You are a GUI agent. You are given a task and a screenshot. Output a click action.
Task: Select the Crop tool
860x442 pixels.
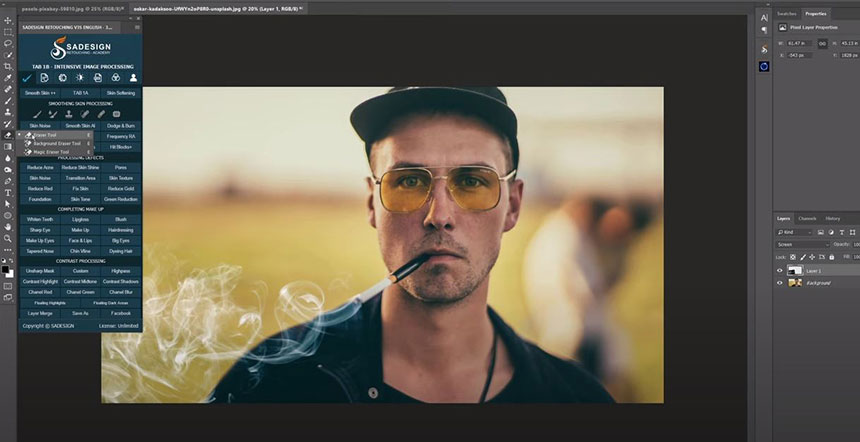8,66
